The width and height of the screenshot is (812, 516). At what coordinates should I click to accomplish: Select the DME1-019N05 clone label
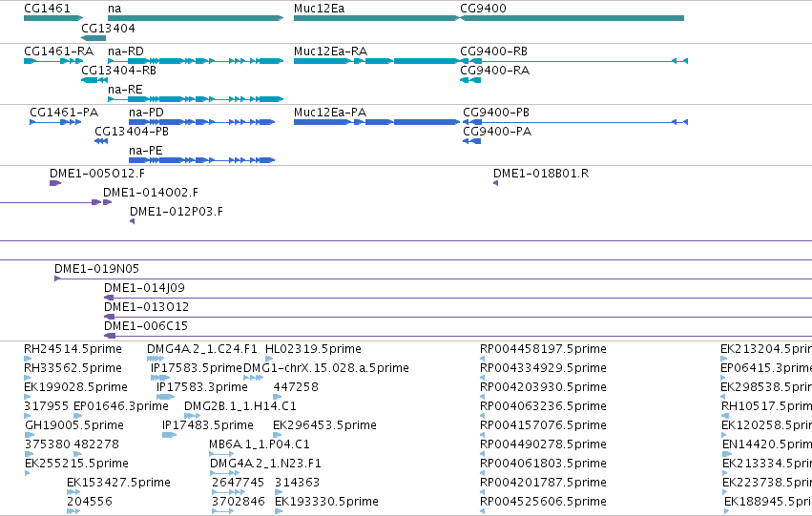pyautogui.click(x=96, y=269)
